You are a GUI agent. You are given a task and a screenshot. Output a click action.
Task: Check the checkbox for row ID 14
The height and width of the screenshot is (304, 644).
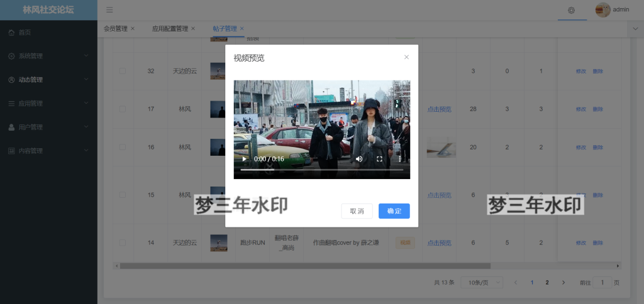[x=123, y=242]
